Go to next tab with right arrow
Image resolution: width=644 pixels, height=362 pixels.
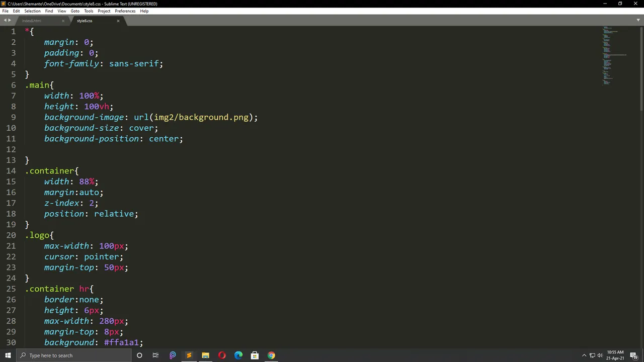pos(10,21)
